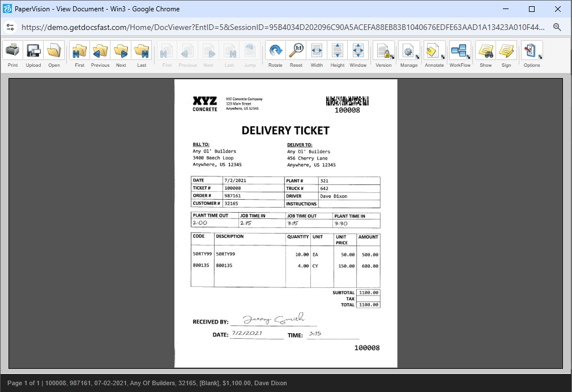This screenshot has height=392, width=572.
Task: Click the Chrome zoom magnifier icon
Action: (x=557, y=27)
